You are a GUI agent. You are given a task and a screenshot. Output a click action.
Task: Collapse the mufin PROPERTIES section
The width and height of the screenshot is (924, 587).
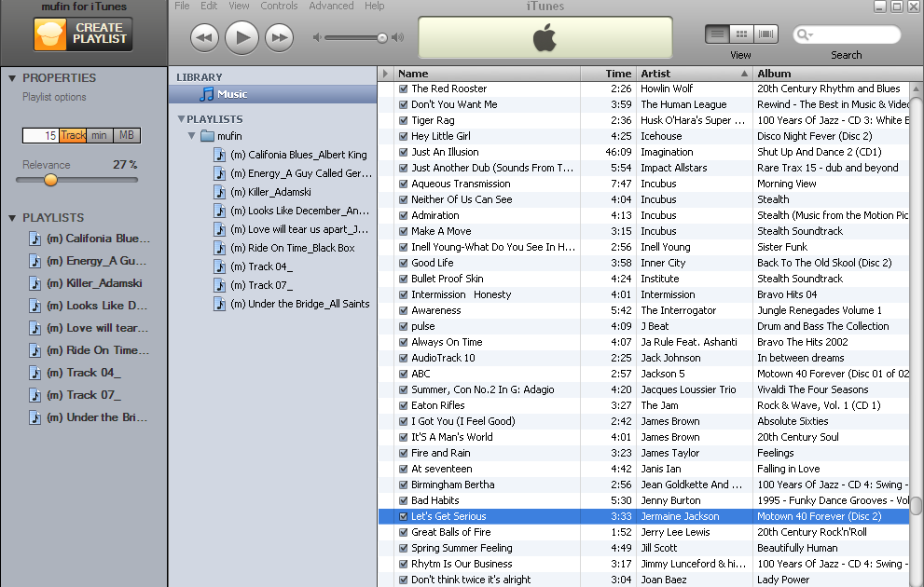(x=12, y=77)
